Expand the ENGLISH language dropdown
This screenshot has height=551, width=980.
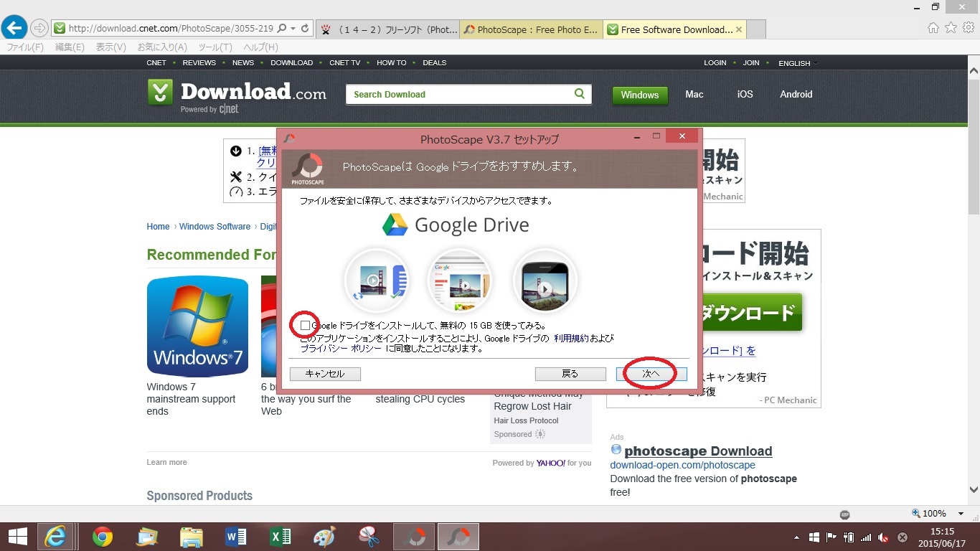pyautogui.click(x=798, y=63)
